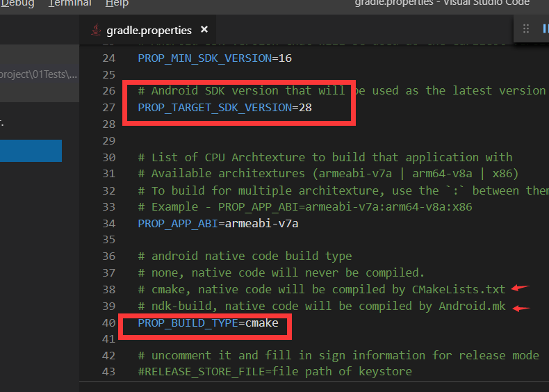Click the project\01Tests path entry in sidebar
The height and width of the screenshot is (392, 549).
click(x=38, y=74)
